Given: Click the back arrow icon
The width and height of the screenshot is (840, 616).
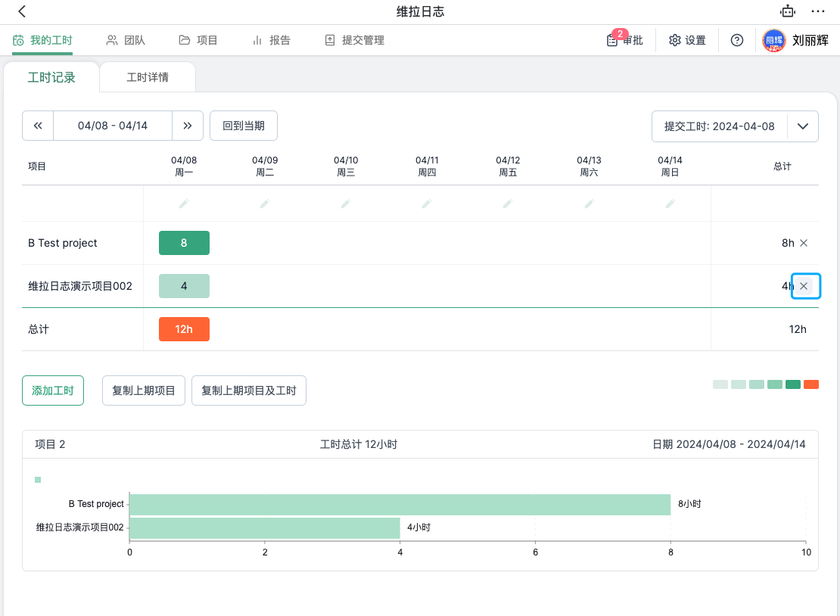Looking at the screenshot, I should click(22, 11).
